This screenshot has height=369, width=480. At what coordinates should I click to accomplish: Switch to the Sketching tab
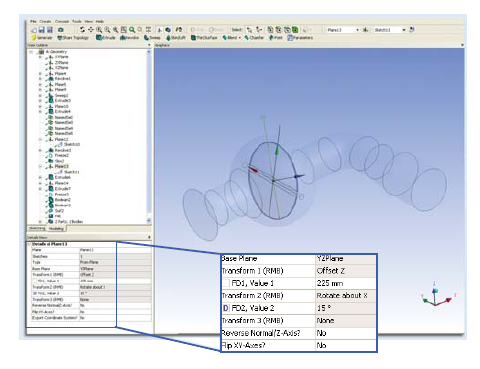click(37, 229)
